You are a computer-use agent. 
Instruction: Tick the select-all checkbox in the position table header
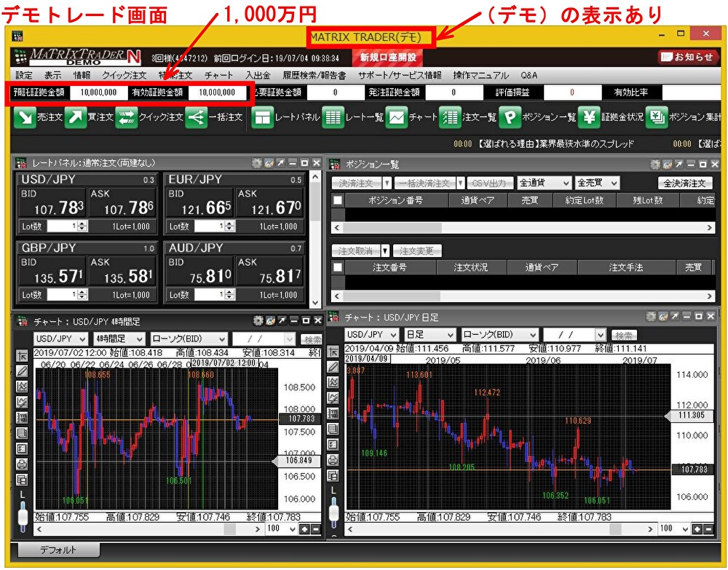(x=338, y=200)
